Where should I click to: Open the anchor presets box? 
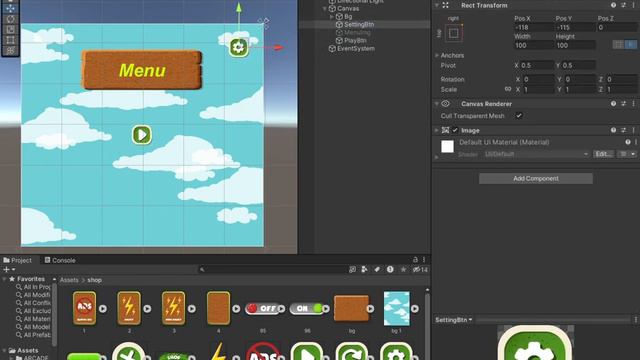pyautogui.click(x=453, y=33)
